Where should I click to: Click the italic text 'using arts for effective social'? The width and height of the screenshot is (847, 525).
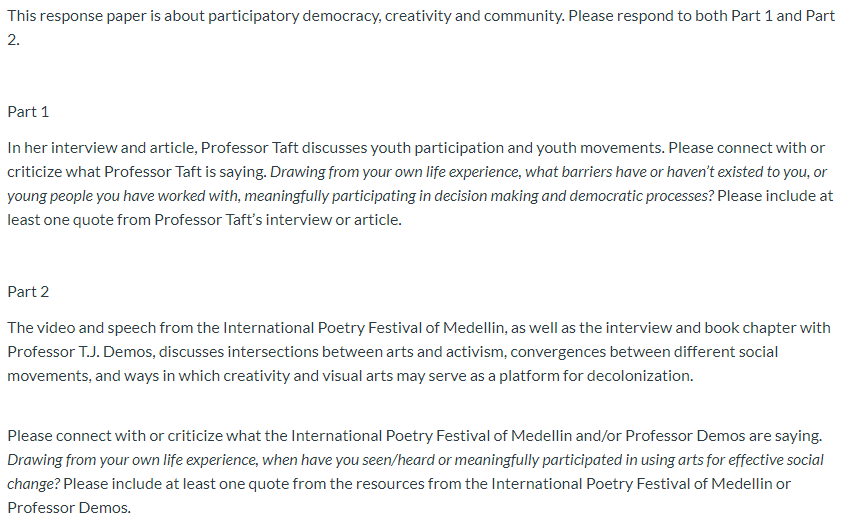tap(732, 460)
